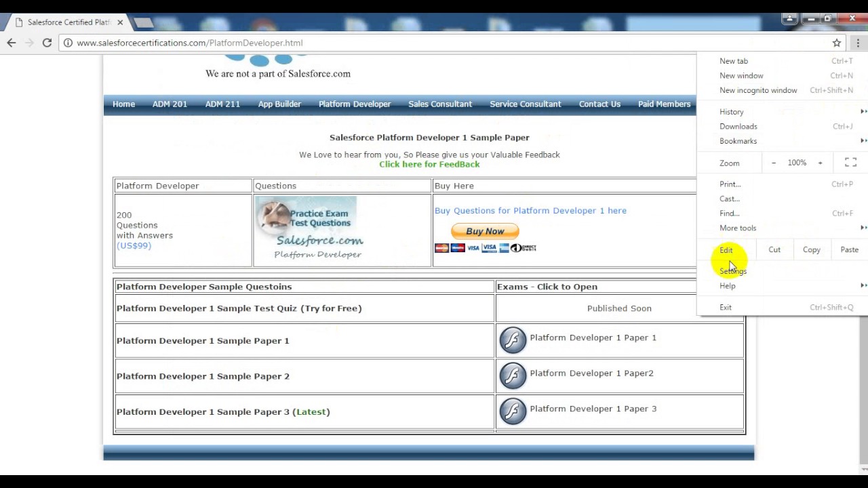
Task: Open Flash icon for Platform Developer 1 Paper 1
Action: [x=513, y=340]
